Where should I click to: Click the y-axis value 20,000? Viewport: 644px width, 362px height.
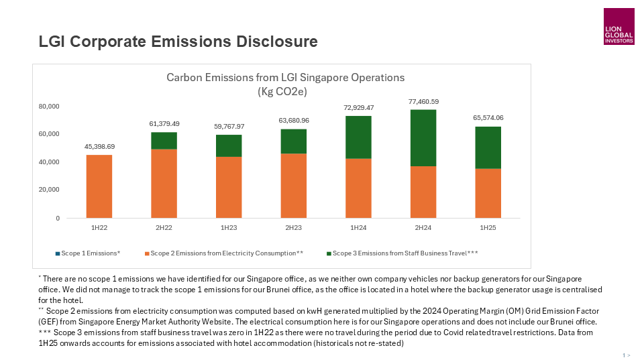click(49, 190)
